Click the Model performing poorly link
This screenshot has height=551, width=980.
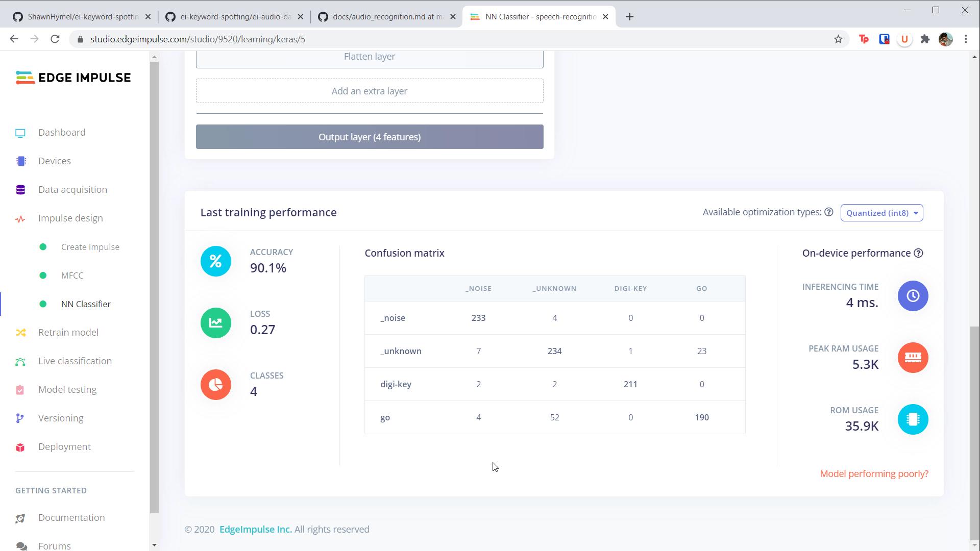point(874,474)
